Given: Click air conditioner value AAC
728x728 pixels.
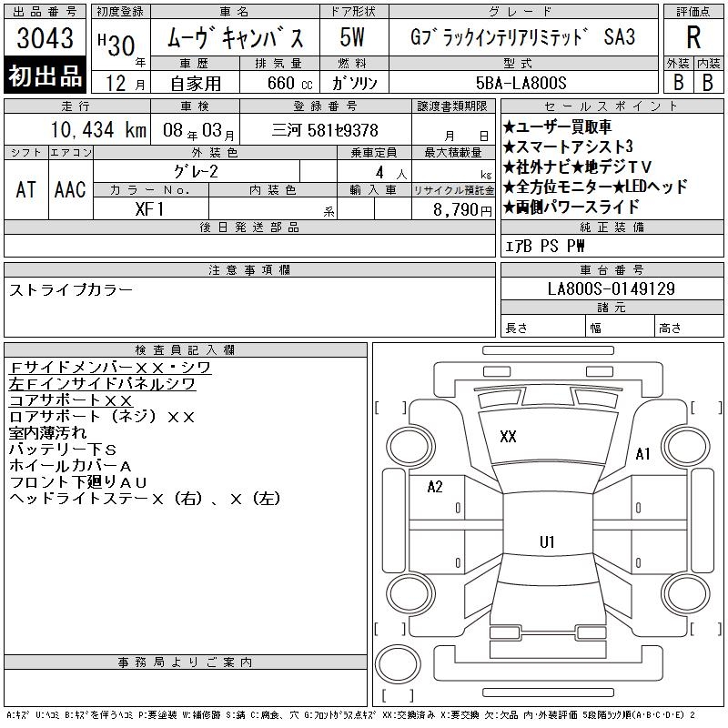Looking at the screenshot, I should (70, 190).
